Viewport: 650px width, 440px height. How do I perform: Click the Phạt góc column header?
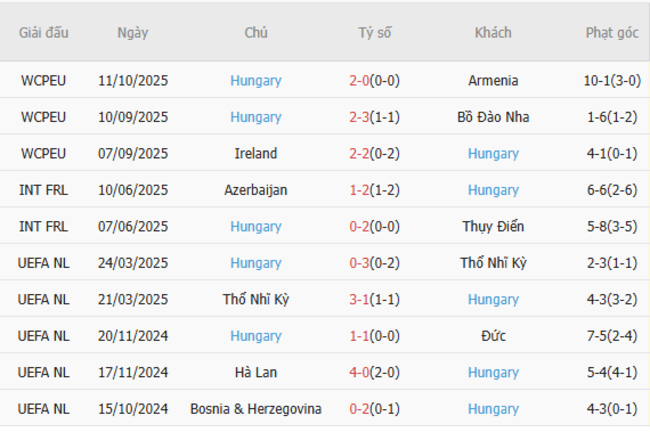[x=612, y=32]
